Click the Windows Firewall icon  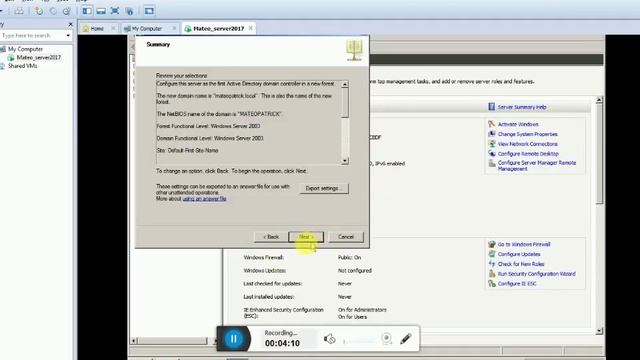click(491, 244)
